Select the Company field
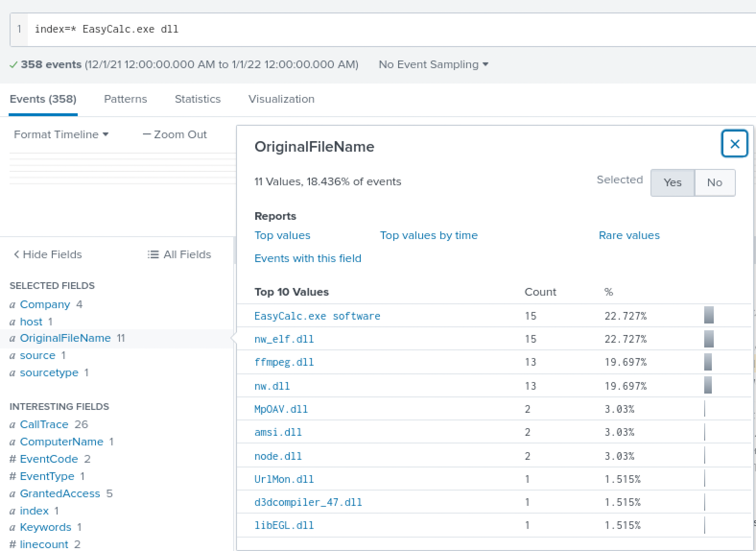Screen dimensions: 756x551 [45, 304]
